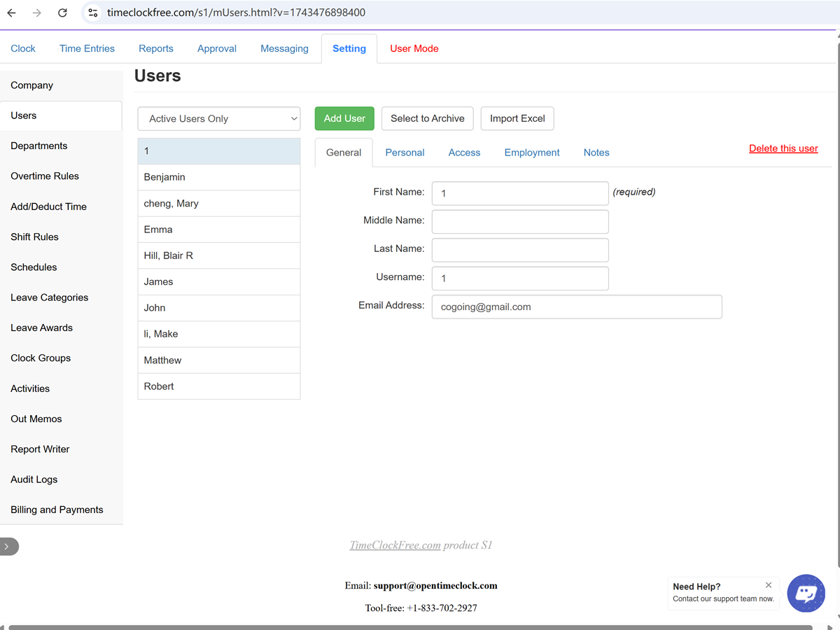This screenshot has width=840, height=630.
Task: Click the Username input field
Action: pyautogui.click(x=520, y=279)
